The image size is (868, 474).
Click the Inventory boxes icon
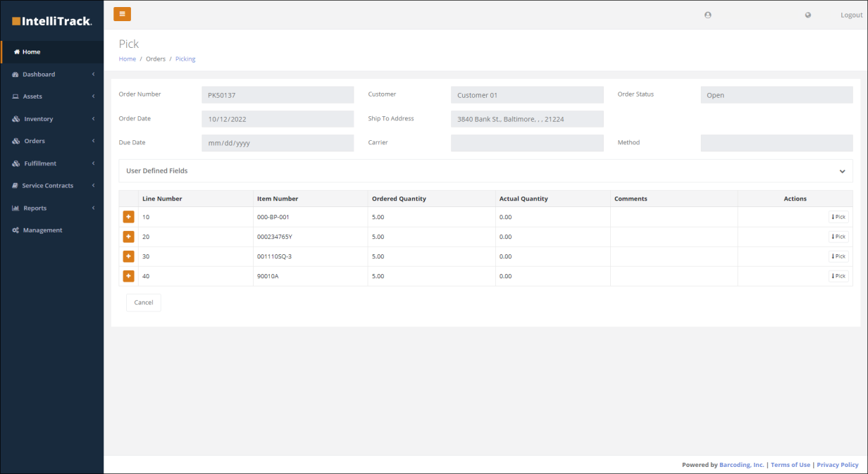point(16,119)
